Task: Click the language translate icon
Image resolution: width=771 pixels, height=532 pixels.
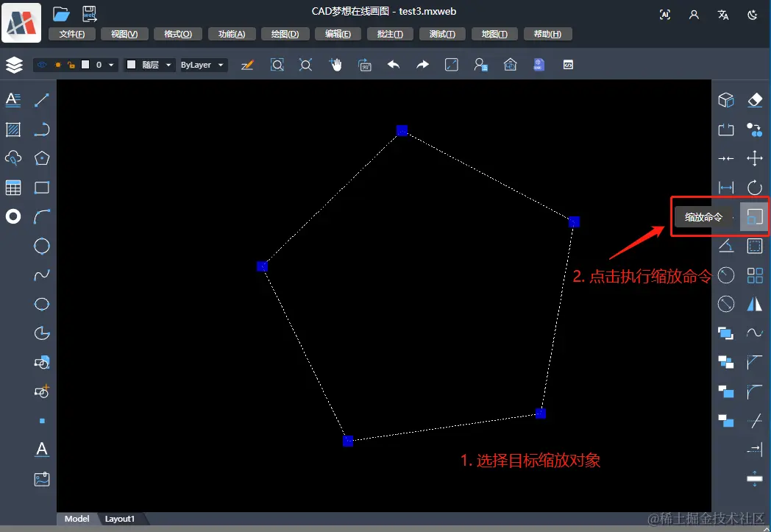Action: click(722, 15)
